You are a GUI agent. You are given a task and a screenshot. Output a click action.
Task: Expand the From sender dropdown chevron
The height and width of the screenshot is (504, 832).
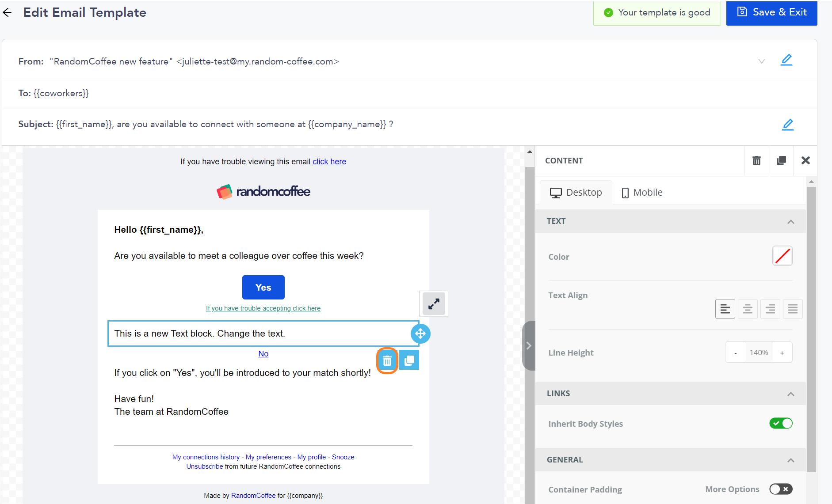[x=761, y=61]
